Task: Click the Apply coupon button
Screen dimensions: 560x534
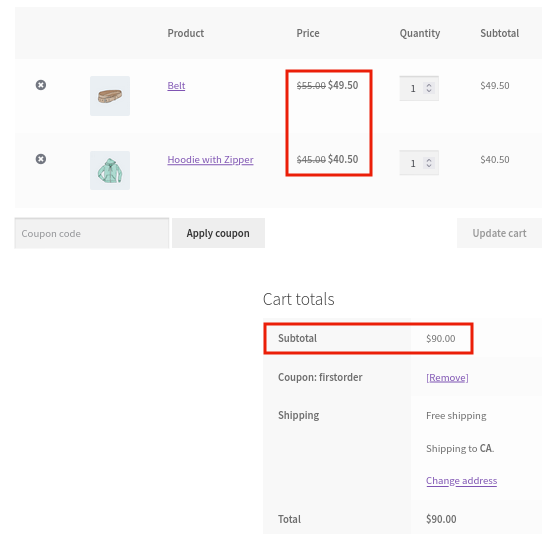Action: pyautogui.click(x=218, y=233)
